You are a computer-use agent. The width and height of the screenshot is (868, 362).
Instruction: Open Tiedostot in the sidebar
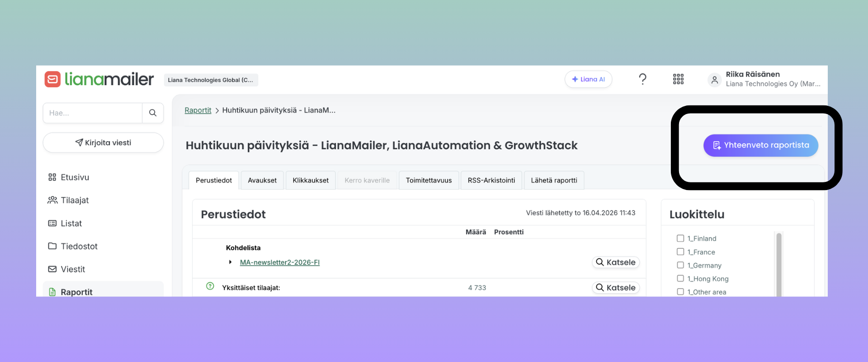click(103, 246)
